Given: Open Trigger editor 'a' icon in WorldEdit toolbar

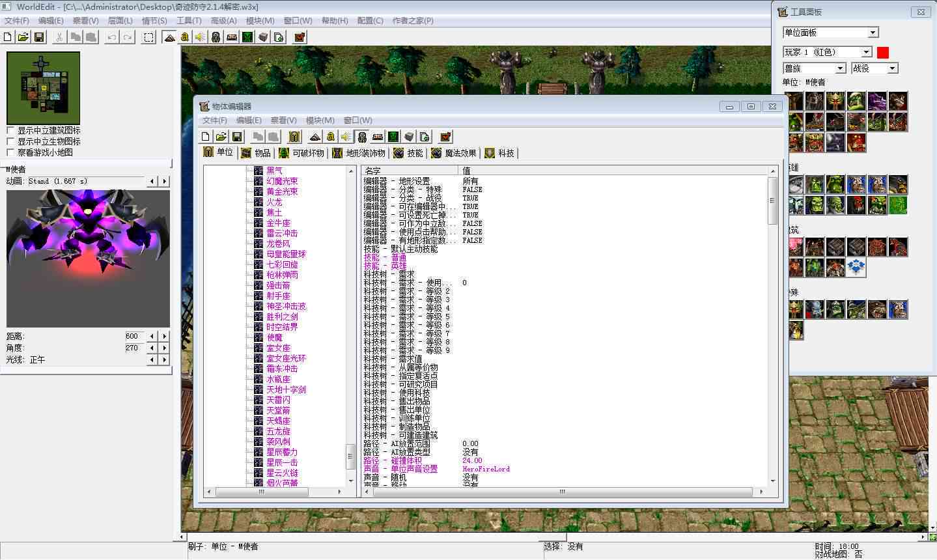Looking at the screenshot, I should click(x=185, y=37).
